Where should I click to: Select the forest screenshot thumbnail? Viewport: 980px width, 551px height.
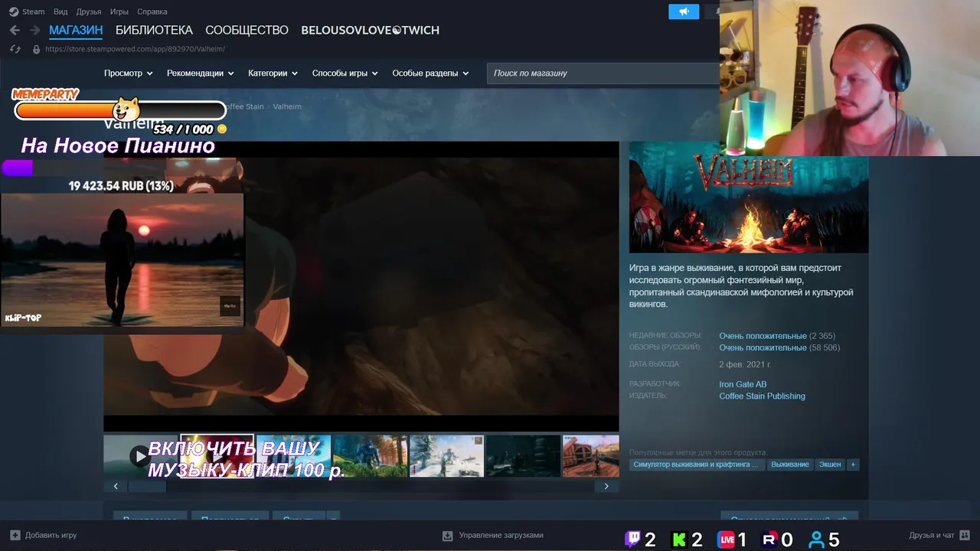point(370,456)
